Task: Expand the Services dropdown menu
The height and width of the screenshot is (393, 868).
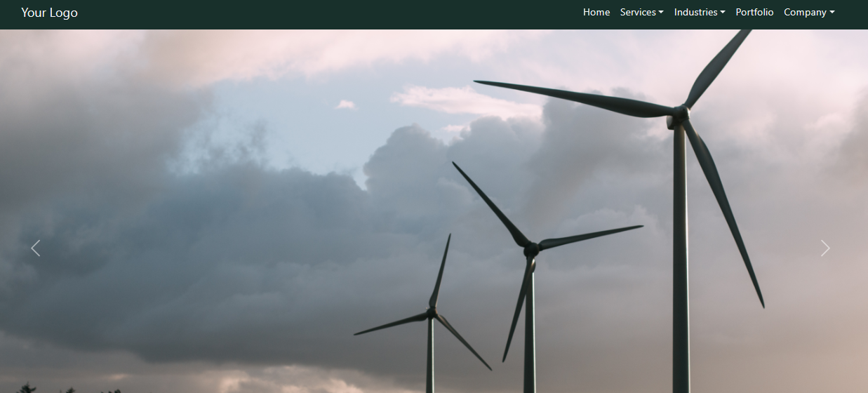Action: click(641, 12)
